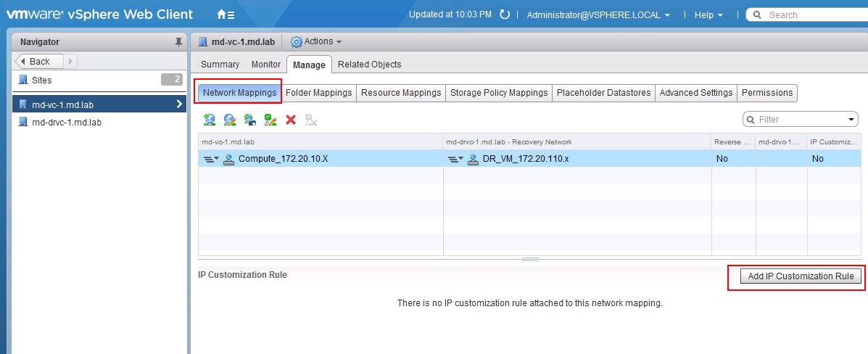Image resolution: width=868 pixels, height=354 pixels.
Task: Open the Actions dropdown menu
Action: tap(315, 41)
